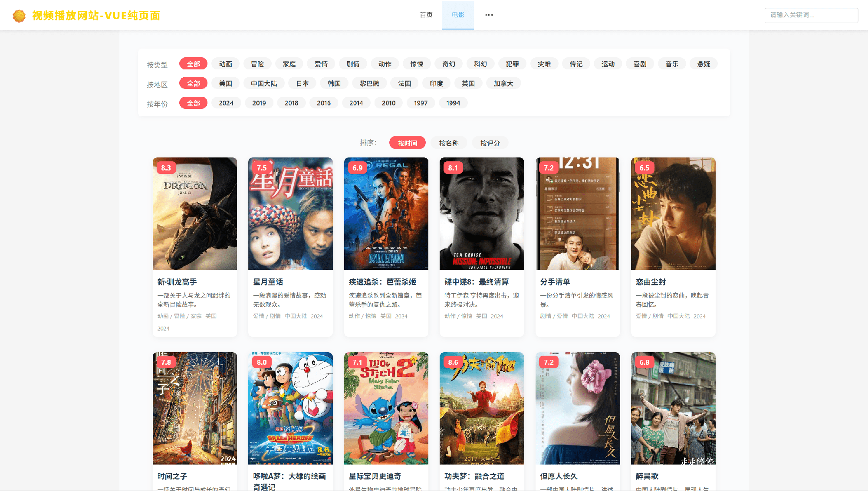
Task: Filter by year 1997
Action: 421,103
